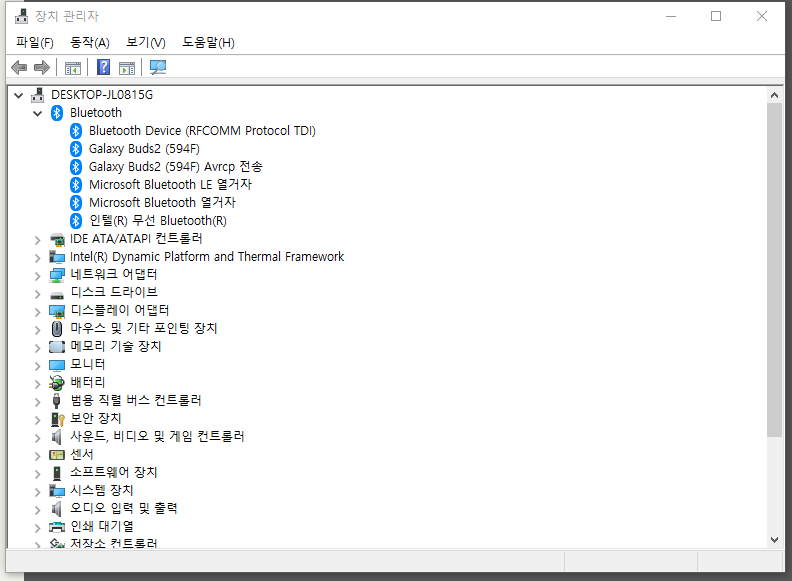Open the 도움말(H) menu
792x581 pixels.
click(209, 42)
